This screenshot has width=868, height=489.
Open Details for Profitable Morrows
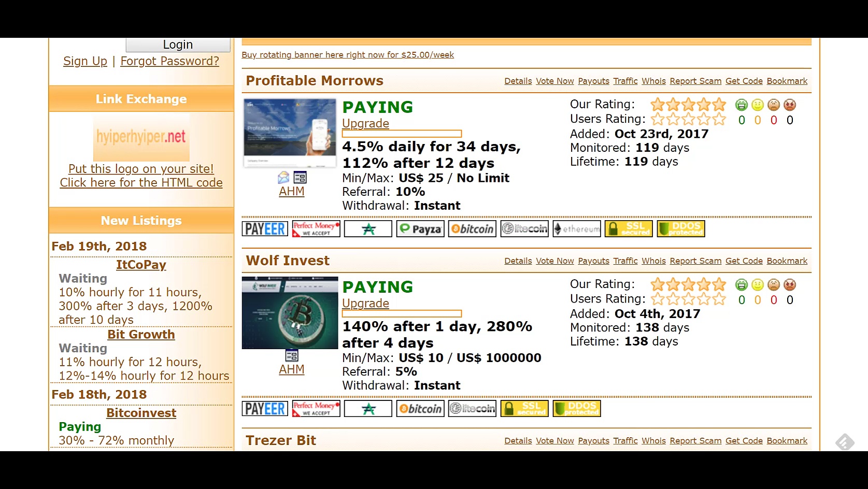coord(518,81)
